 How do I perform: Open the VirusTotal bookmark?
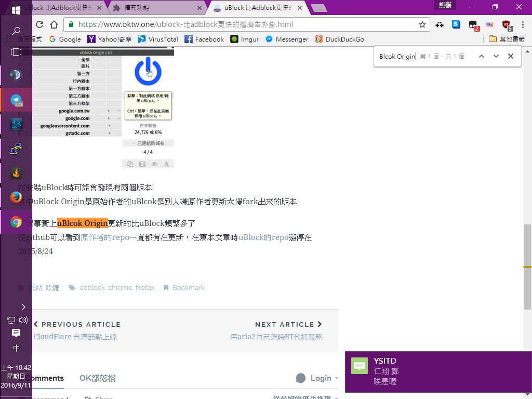(x=158, y=39)
